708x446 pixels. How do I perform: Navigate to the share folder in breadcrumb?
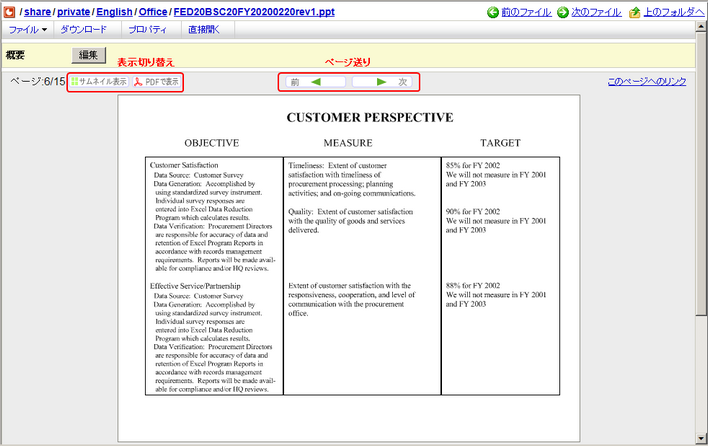tap(38, 11)
